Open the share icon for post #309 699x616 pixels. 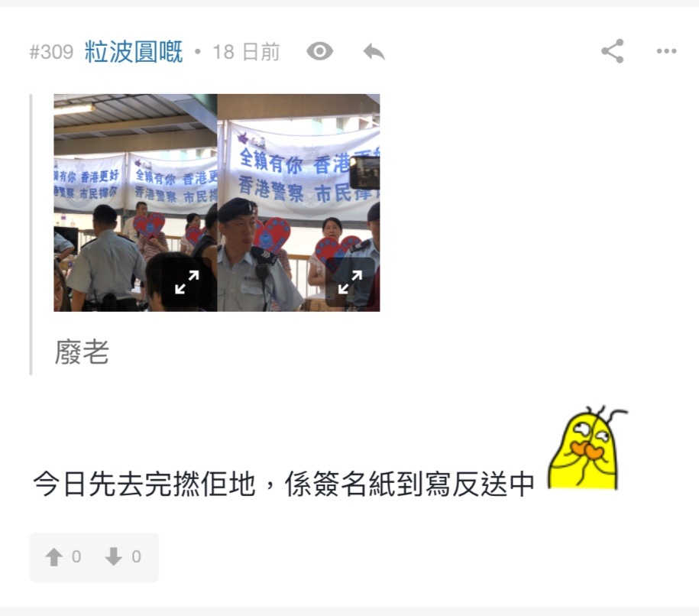pyautogui.click(x=613, y=51)
